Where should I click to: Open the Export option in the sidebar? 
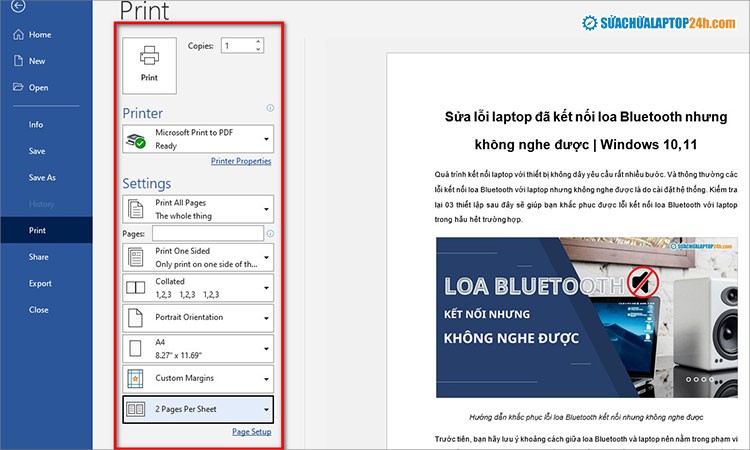[x=40, y=283]
